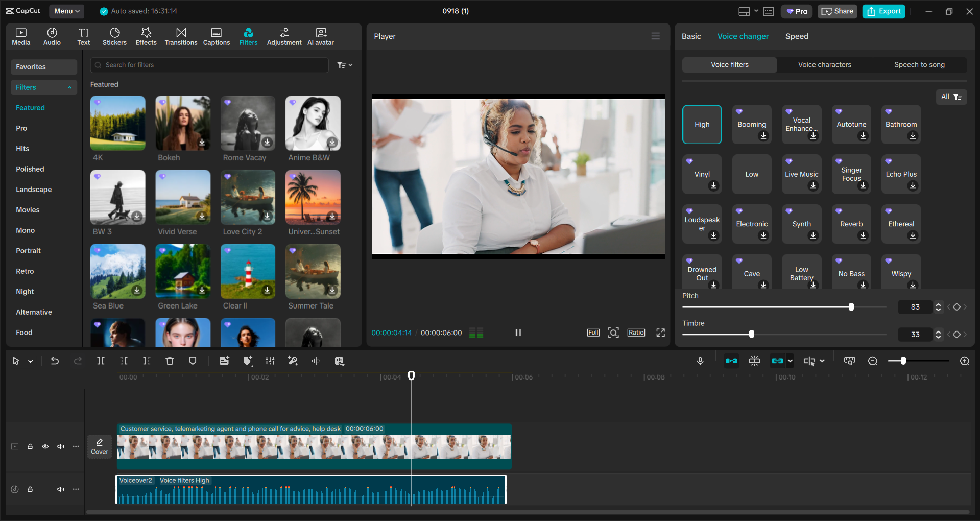The height and width of the screenshot is (521, 980).
Task: Open the Effects panel
Action: coord(146,36)
